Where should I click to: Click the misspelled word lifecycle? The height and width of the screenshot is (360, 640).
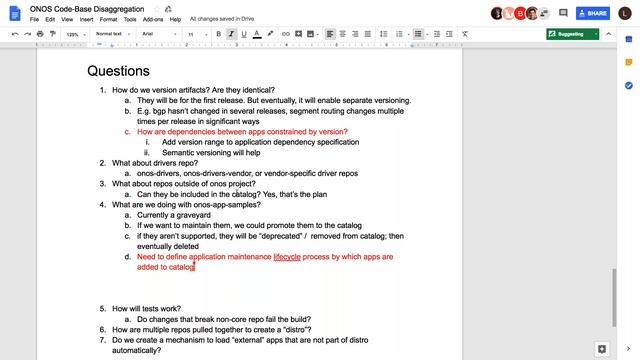pos(287,257)
